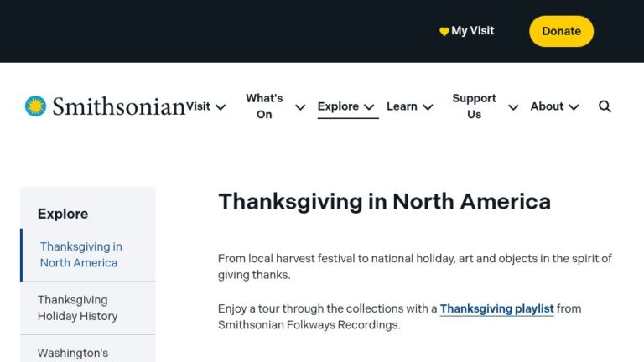Viewport: 644px width, 362px height.
Task: Click the yellow heart My Visit icon
Action: (x=444, y=32)
